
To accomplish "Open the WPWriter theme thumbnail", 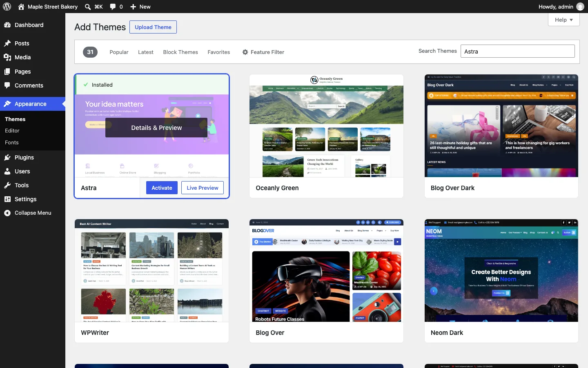I will coord(151,270).
